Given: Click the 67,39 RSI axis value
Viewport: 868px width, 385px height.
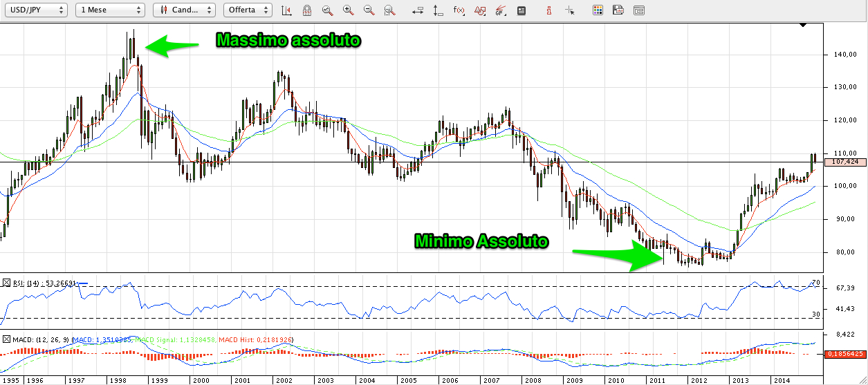Looking at the screenshot, I should pyautogui.click(x=846, y=288).
